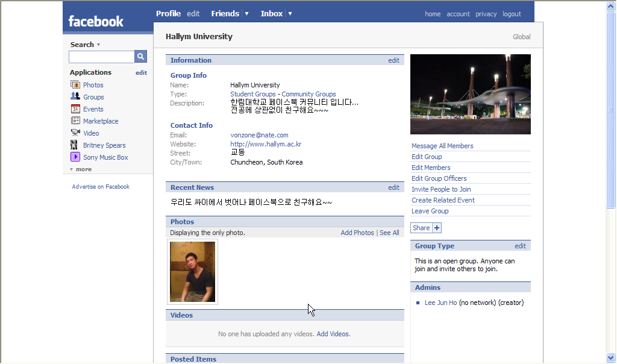Click scrollbar up arrow

point(611,6)
